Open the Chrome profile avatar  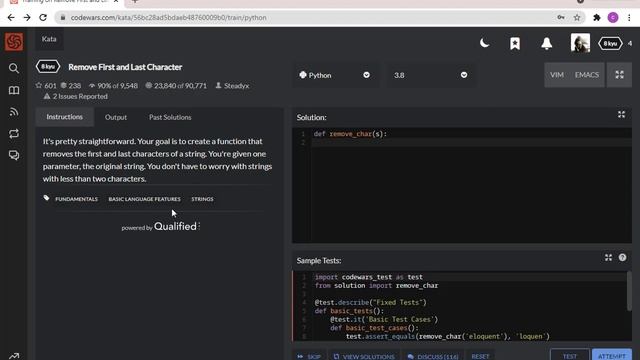point(613,18)
